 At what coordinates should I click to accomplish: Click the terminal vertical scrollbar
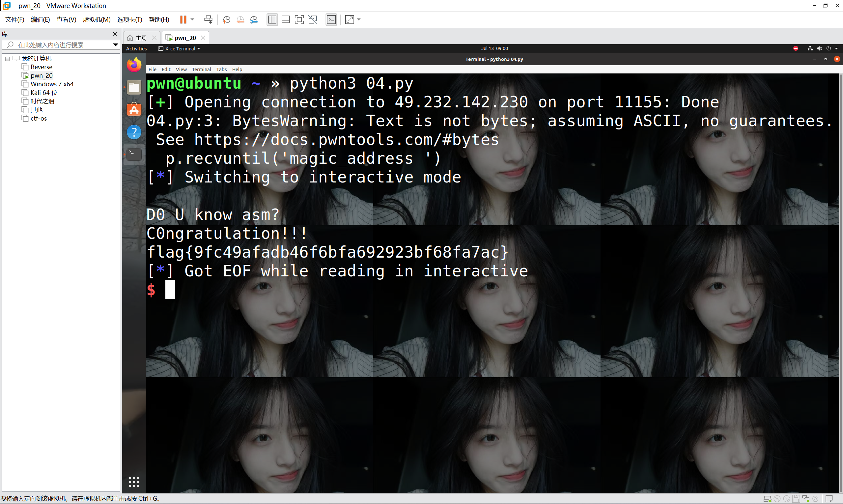pyautogui.click(x=841, y=283)
